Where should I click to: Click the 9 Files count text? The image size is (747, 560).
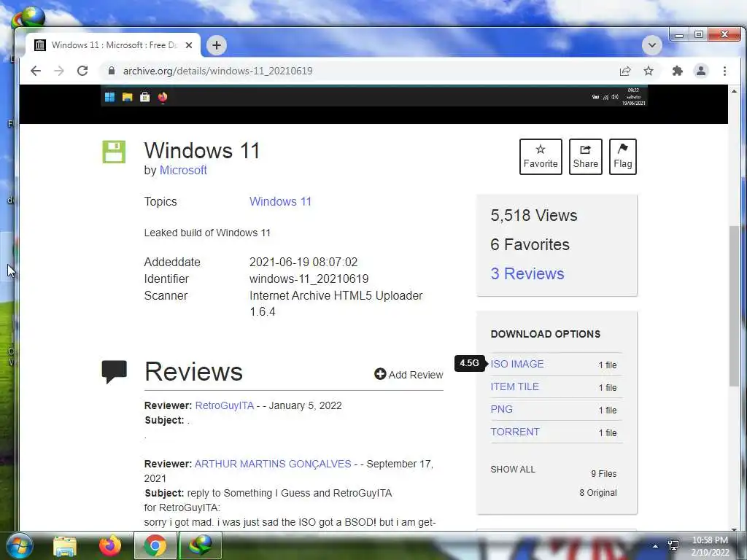click(603, 474)
